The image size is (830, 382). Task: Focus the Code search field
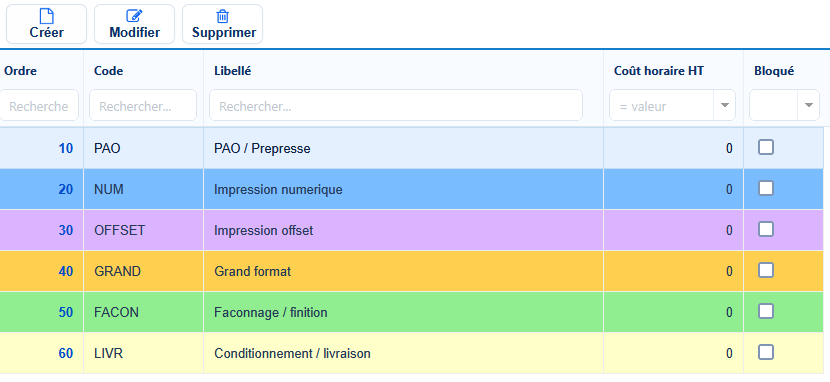(x=143, y=105)
